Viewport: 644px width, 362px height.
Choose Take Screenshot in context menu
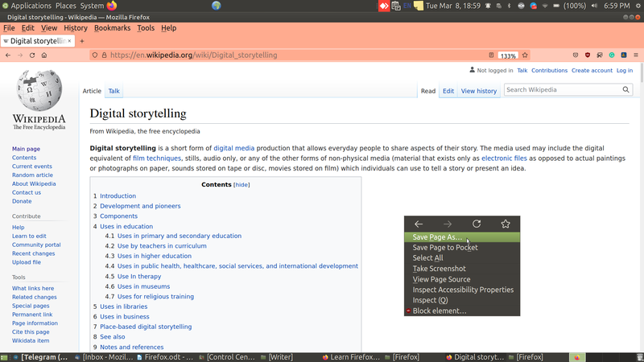point(462,269)
